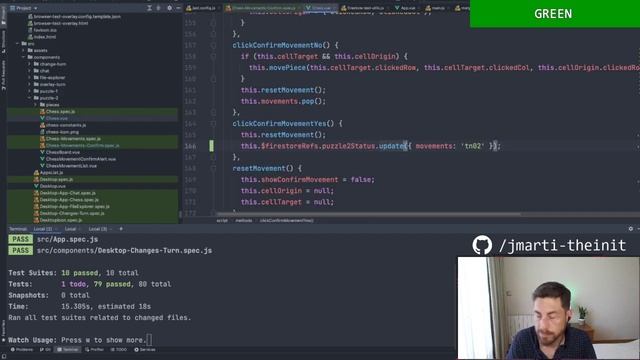Switch to Chess-Movements-Confirm.spec.js editor tab
The image size is (640, 360).
263,8
